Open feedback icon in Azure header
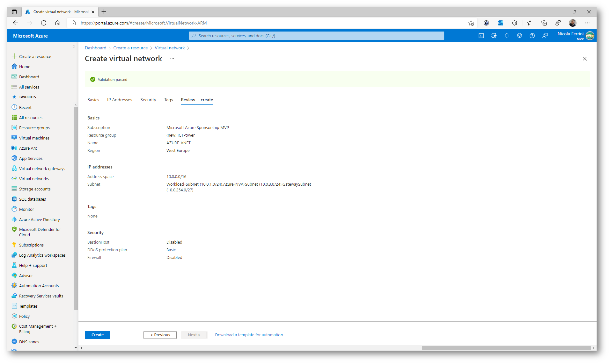 click(545, 36)
